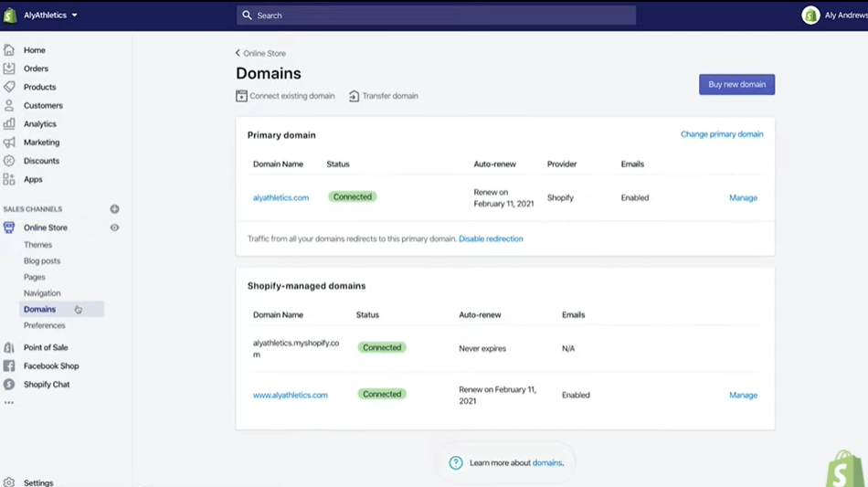The image size is (868, 487).
Task: Click the Transfer domain icon
Action: 354,96
